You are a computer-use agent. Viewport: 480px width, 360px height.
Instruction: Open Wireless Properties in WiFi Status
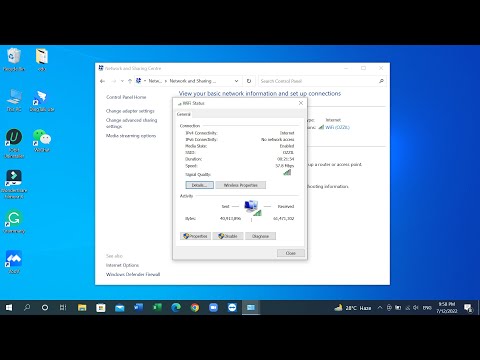tap(241, 185)
